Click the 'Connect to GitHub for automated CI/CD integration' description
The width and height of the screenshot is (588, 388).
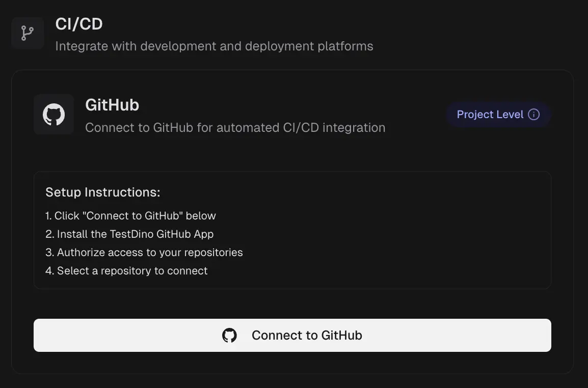(235, 127)
